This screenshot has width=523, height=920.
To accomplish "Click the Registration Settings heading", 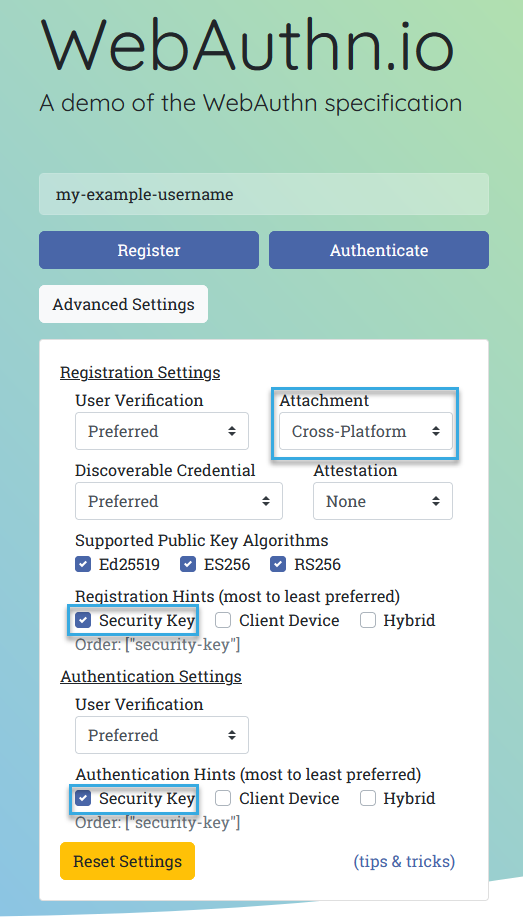I will 140,373.
